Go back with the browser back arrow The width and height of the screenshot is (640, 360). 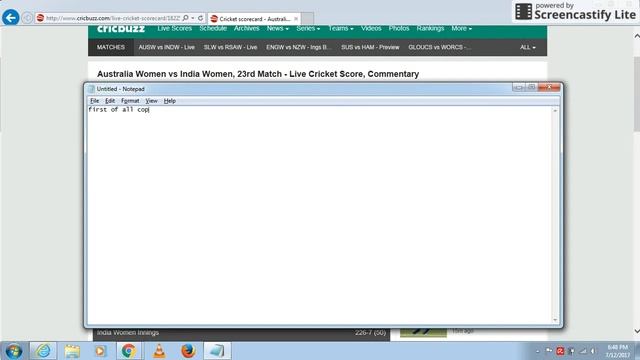coord(11,18)
